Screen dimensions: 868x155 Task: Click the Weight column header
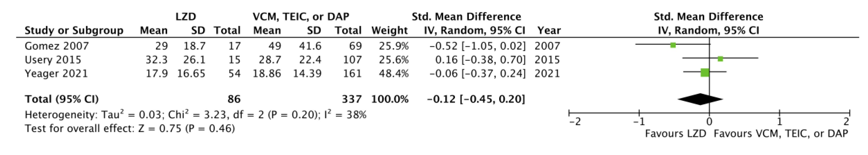pos(389,30)
